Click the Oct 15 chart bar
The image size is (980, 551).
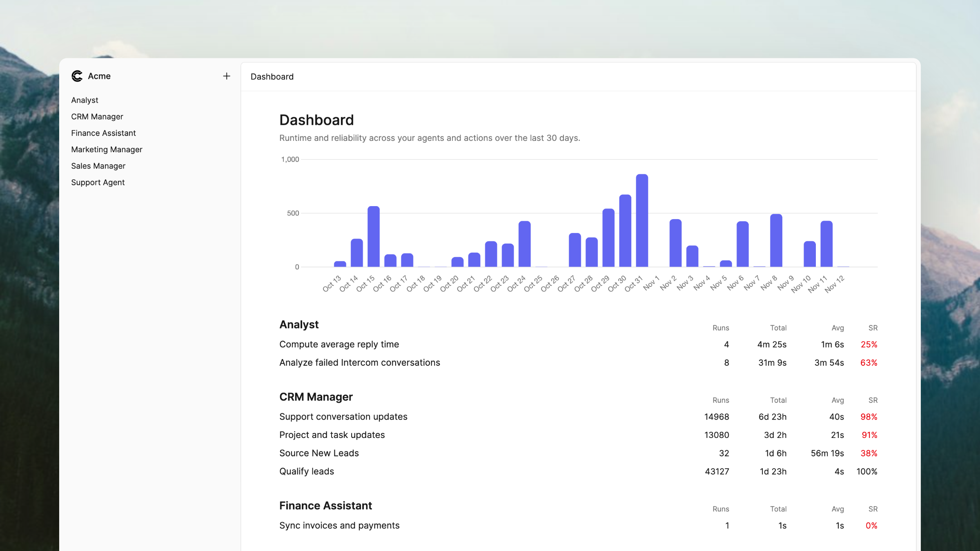click(x=373, y=237)
